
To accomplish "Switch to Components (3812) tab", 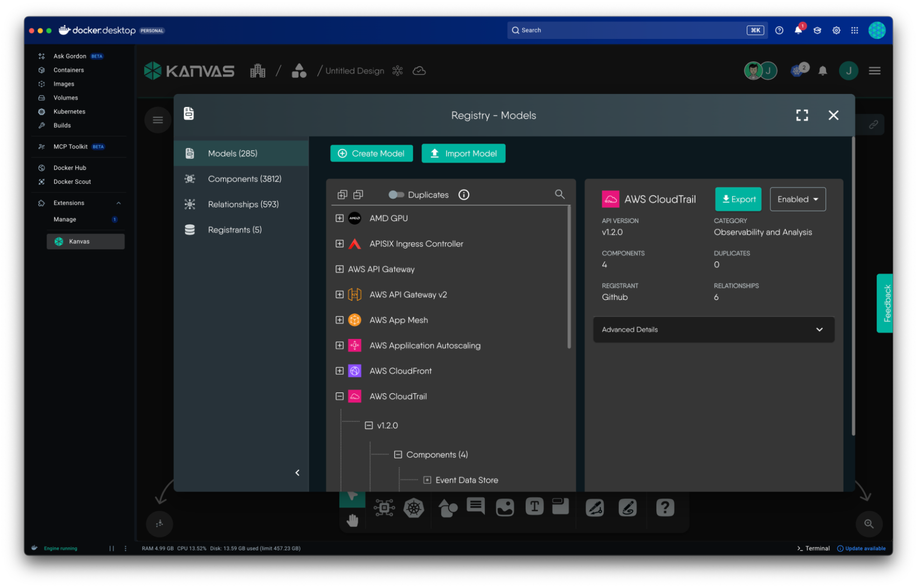I will click(x=244, y=179).
